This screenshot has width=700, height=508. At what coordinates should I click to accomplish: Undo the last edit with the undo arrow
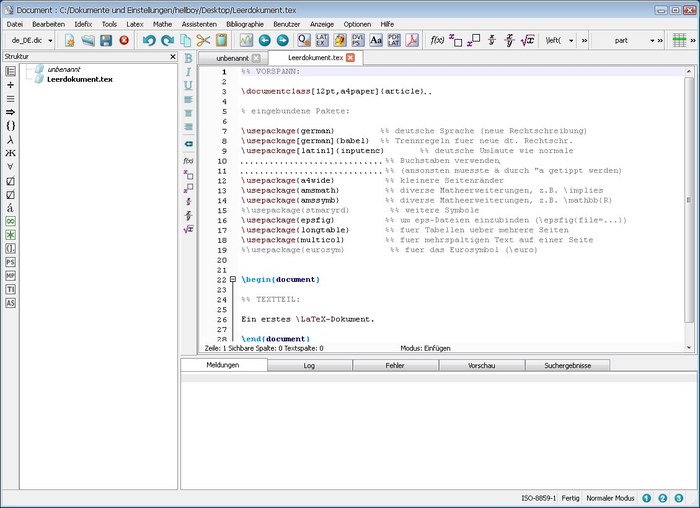click(x=149, y=41)
